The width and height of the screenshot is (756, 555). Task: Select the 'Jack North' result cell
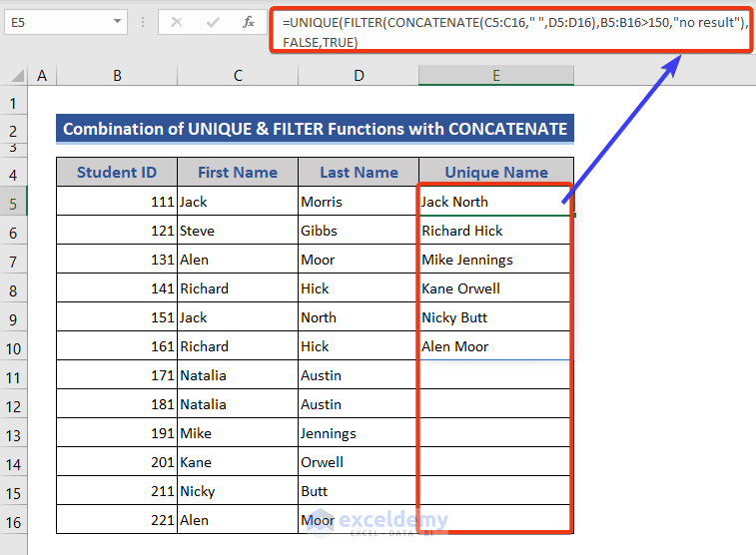click(x=496, y=201)
